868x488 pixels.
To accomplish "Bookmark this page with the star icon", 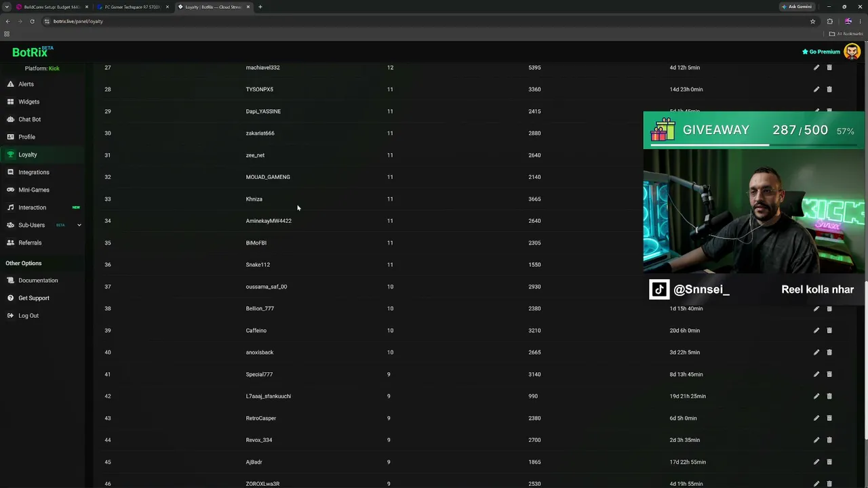I will pos(812,21).
